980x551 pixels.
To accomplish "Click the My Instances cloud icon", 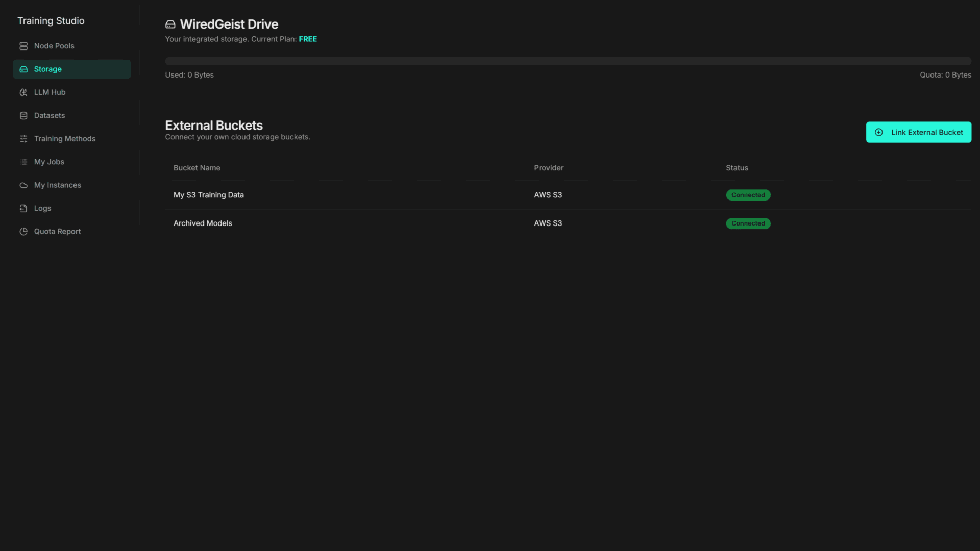I will [x=23, y=185].
